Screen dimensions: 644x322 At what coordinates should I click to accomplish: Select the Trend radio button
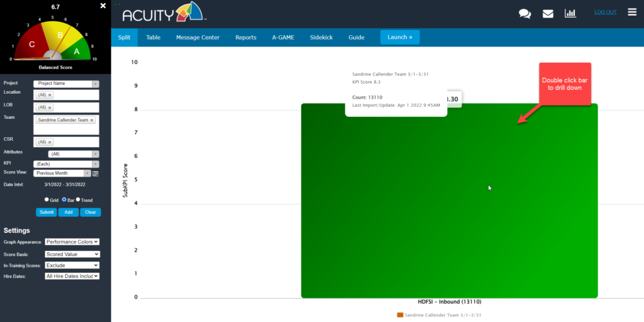point(78,199)
